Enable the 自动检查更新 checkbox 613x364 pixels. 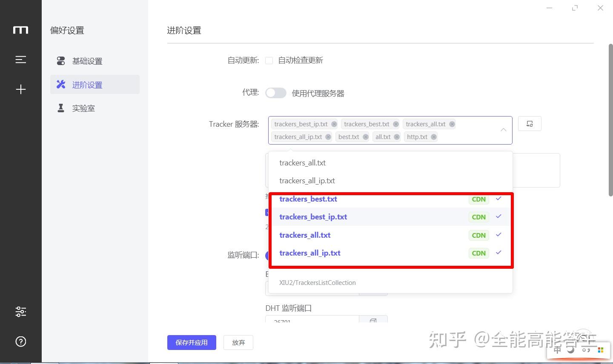pos(269,60)
